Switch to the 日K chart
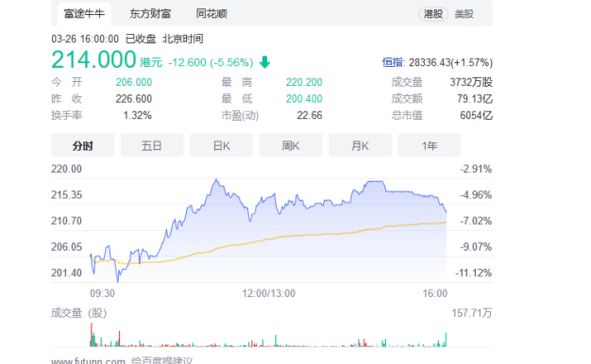 pos(221,145)
